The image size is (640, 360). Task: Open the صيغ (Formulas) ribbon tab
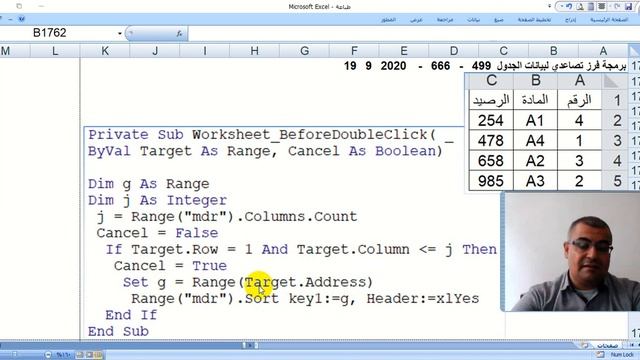click(499, 20)
